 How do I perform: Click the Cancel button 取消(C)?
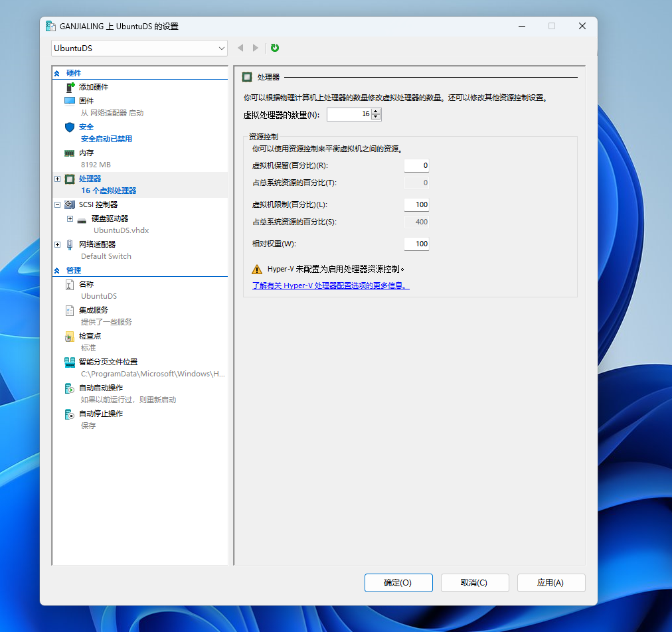click(475, 583)
